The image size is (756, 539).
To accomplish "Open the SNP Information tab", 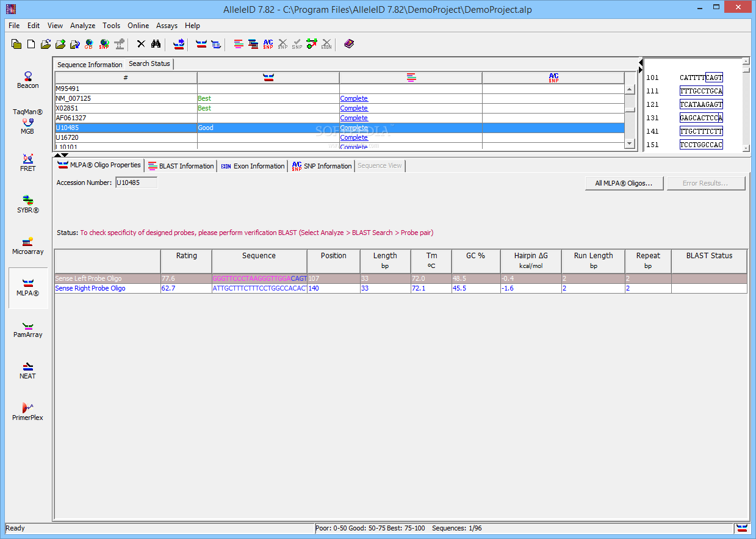I will coord(322,166).
